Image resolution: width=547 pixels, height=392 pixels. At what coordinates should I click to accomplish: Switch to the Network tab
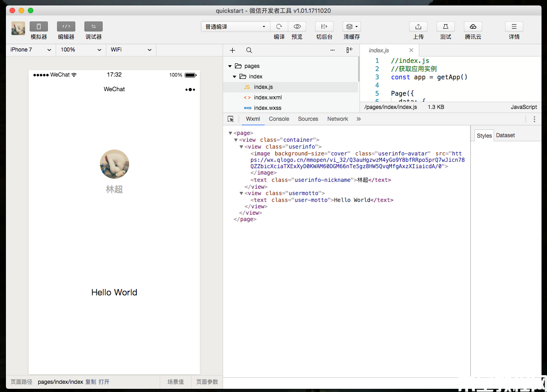[337, 119]
